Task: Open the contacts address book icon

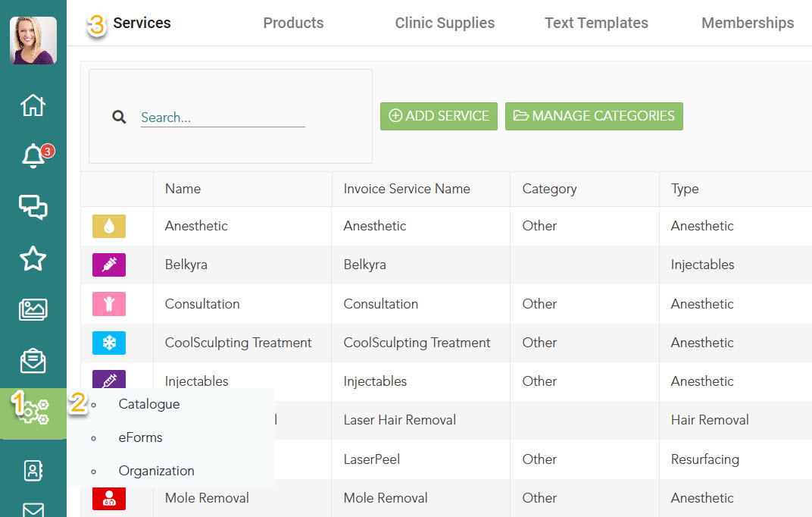Action: tap(33, 471)
